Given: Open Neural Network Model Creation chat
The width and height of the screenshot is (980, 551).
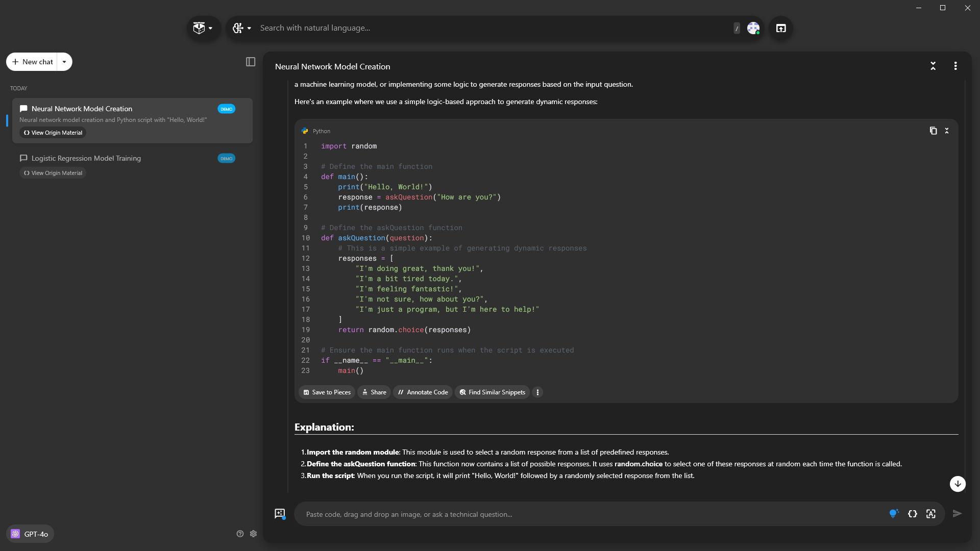Looking at the screenshot, I should point(82,109).
